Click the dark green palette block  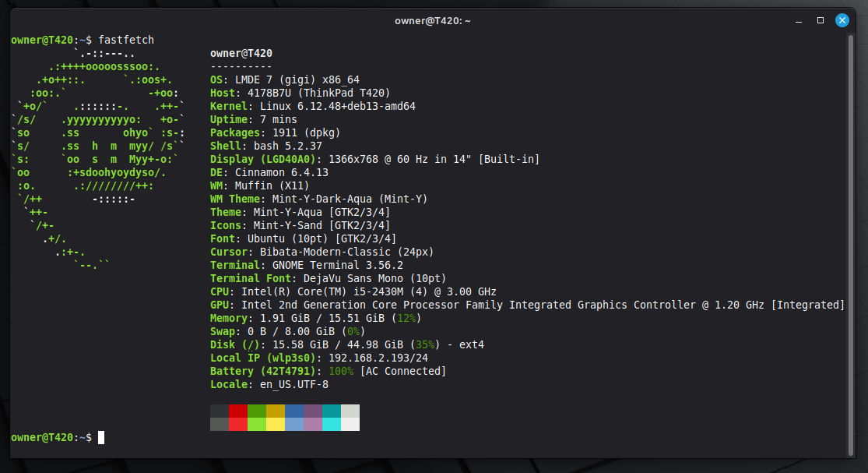click(257, 411)
